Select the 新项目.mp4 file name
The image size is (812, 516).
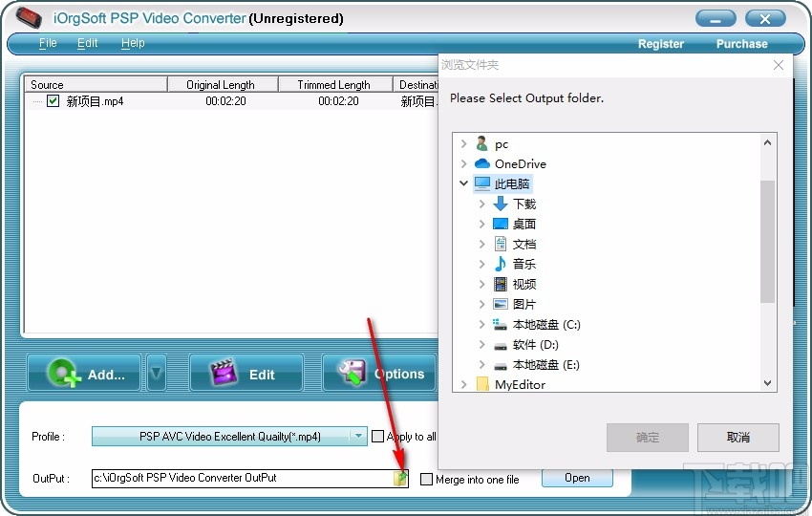95,101
